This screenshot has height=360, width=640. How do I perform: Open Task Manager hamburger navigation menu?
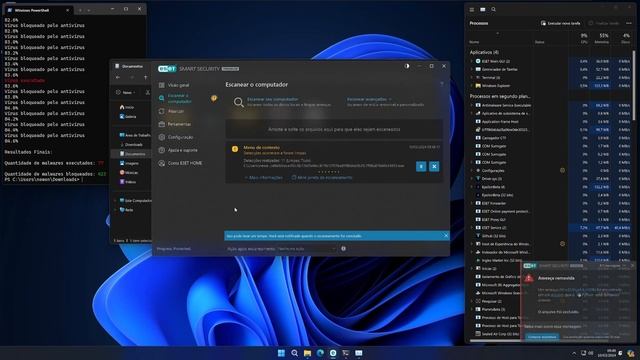(x=472, y=9)
